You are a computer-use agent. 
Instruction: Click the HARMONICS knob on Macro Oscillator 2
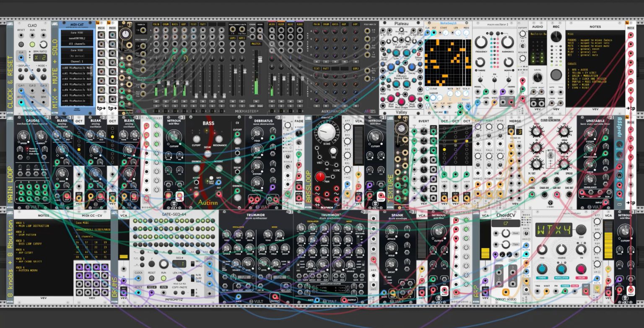[507, 42]
